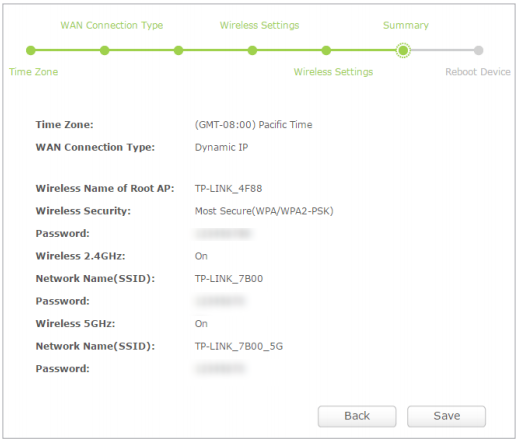Click the TP-LINK_4F88 root AP name
The height and width of the screenshot is (442, 518).
click(x=228, y=189)
